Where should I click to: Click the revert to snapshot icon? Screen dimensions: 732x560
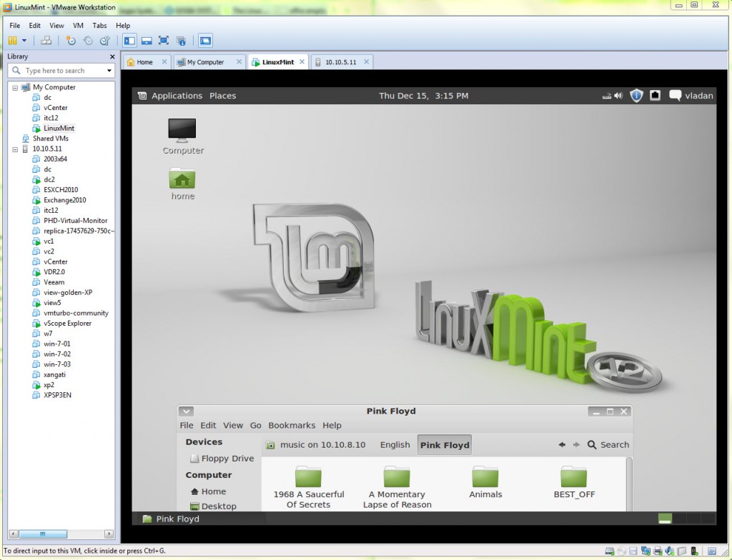click(x=88, y=41)
